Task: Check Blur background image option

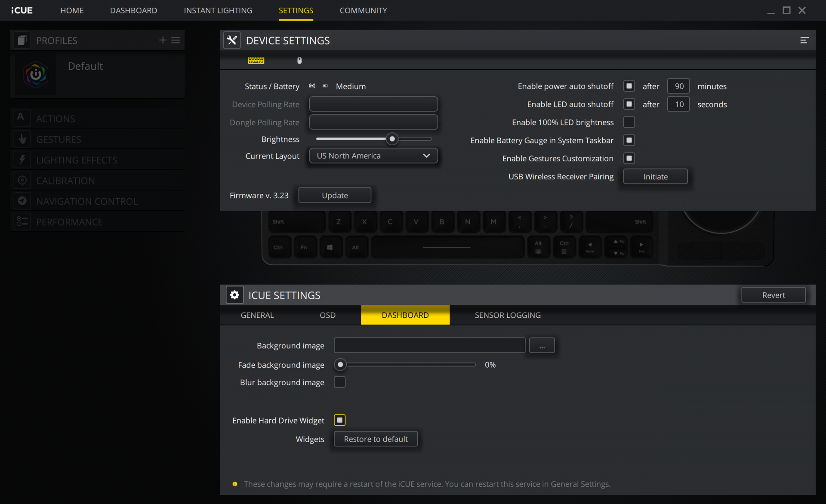Action: coord(339,382)
